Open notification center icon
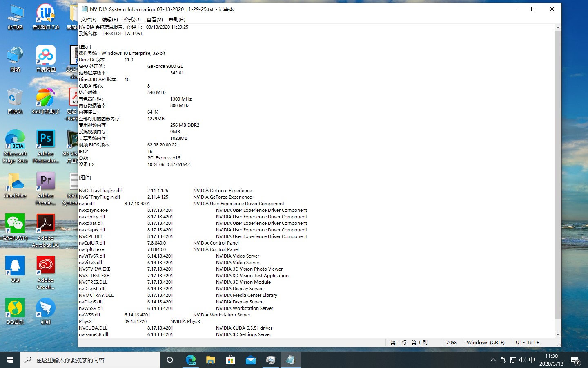This screenshot has height=368, width=588. tap(576, 360)
